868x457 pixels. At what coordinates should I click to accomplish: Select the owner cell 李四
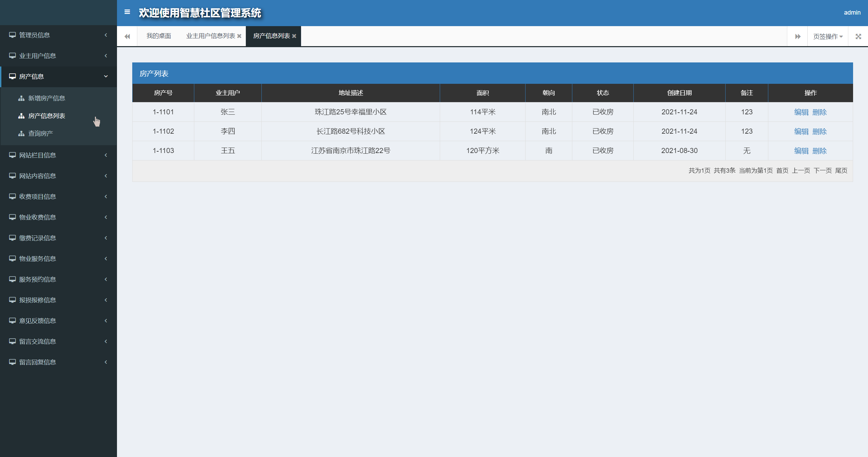pyautogui.click(x=228, y=131)
